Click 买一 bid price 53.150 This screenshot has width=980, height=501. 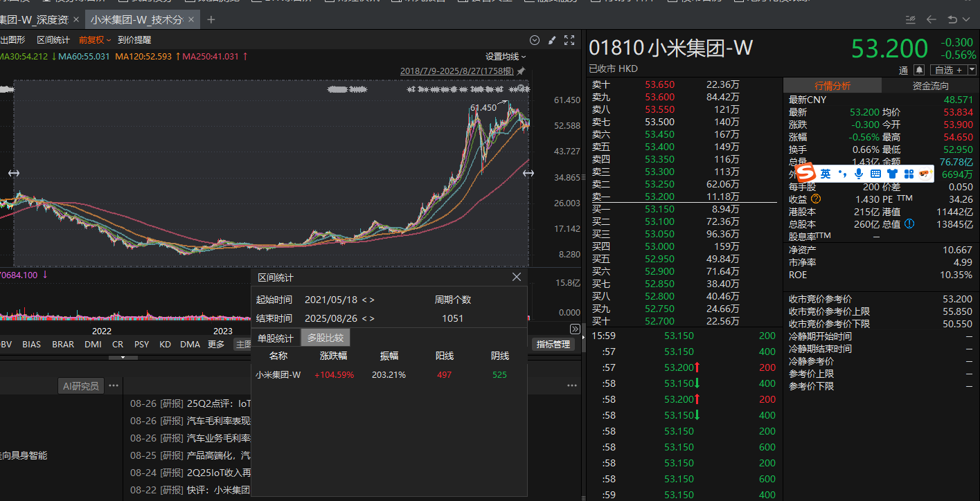point(659,209)
